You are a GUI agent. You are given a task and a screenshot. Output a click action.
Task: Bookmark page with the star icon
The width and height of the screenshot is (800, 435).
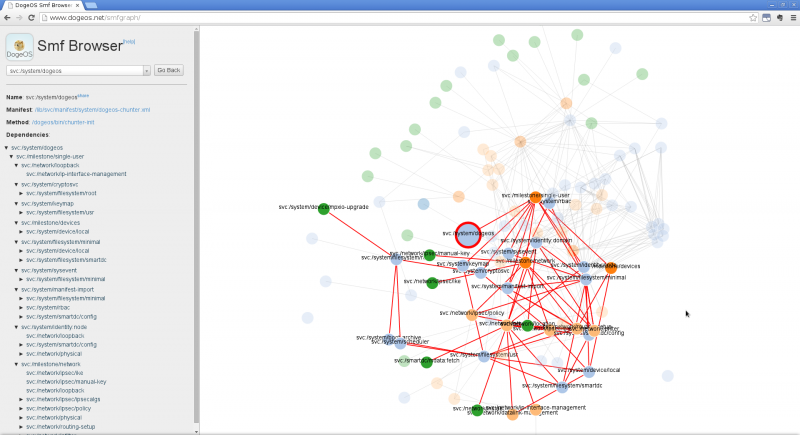click(753, 17)
